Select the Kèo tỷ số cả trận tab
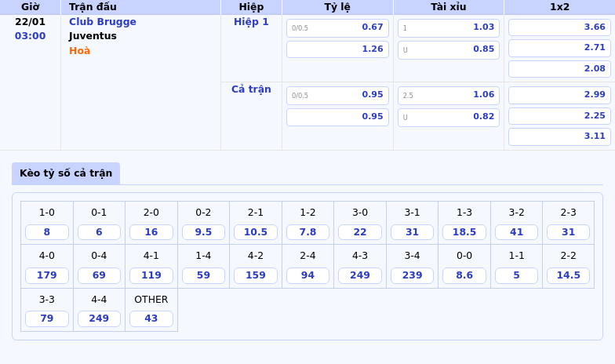 [x=66, y=173]
